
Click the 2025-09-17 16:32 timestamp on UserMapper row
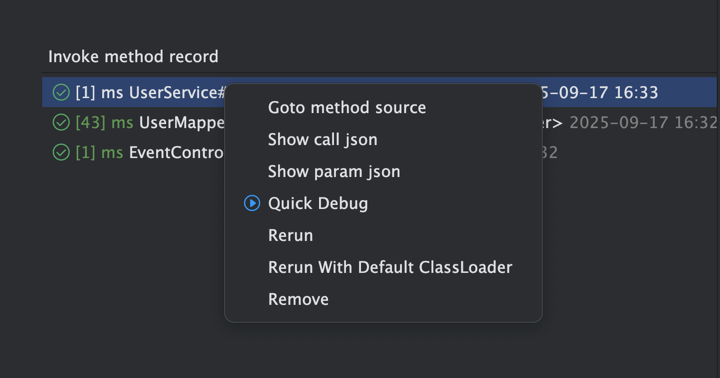coord(643,123)
